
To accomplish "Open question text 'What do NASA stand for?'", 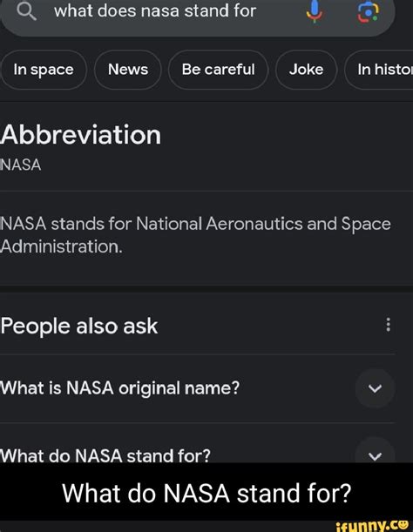I will pos(105,455).
